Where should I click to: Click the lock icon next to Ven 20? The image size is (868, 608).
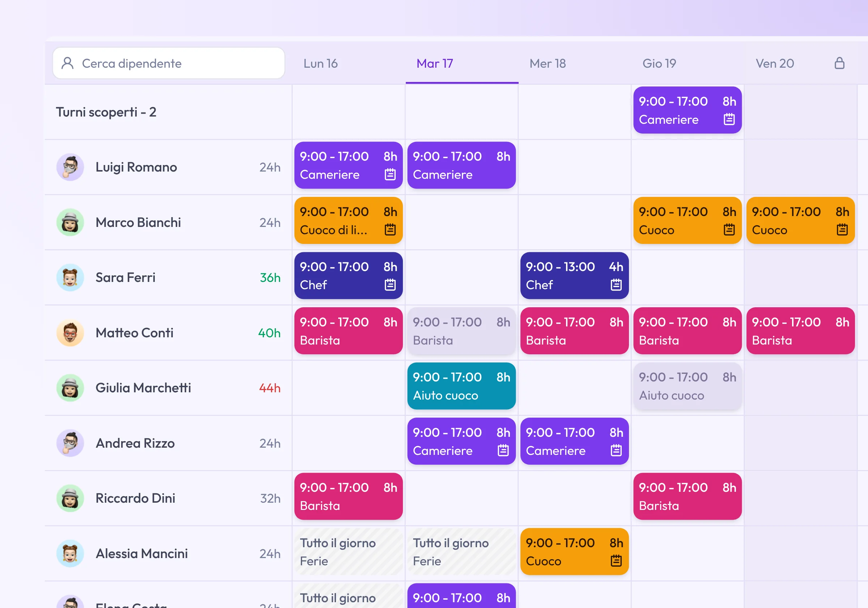point(839,63)
